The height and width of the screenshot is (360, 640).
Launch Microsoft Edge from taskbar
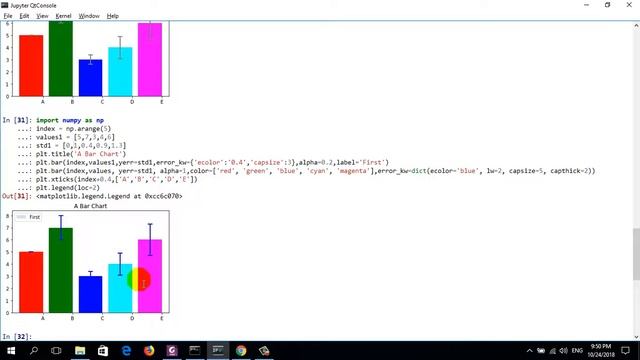(x=126, y=351)
